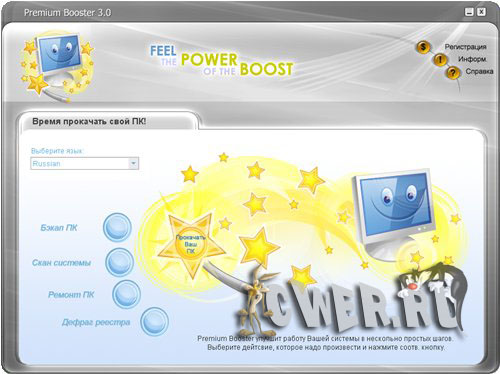The image size is (500, 374).
Task: Click the smiling monitor logo at top left
Action: [x=58, y=64]
